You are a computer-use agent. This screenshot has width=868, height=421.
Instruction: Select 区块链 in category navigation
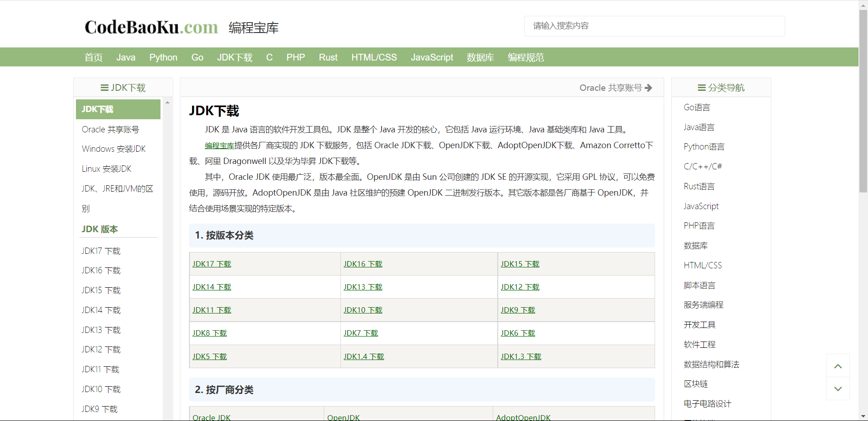696,384
